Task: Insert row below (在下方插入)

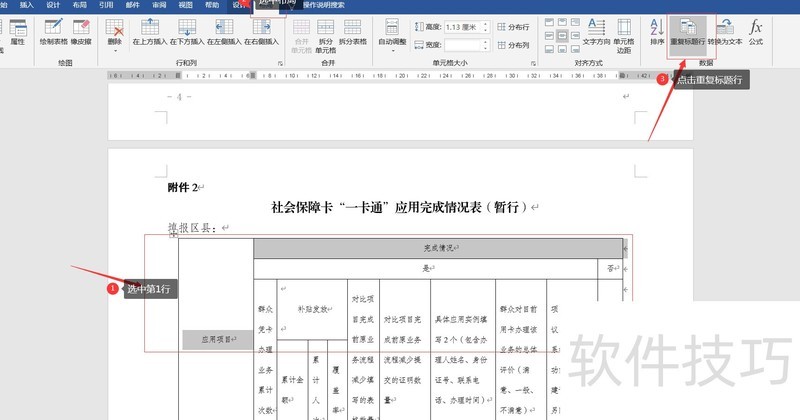Action: point(187,32)
